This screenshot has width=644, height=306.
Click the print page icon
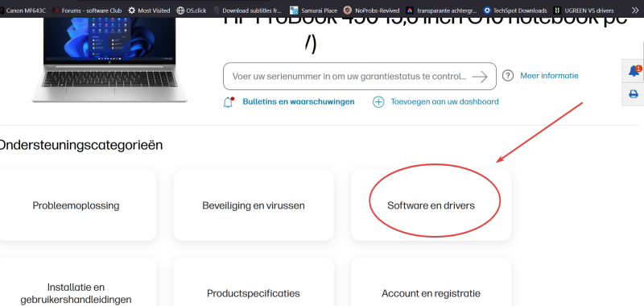pos(634,94)
